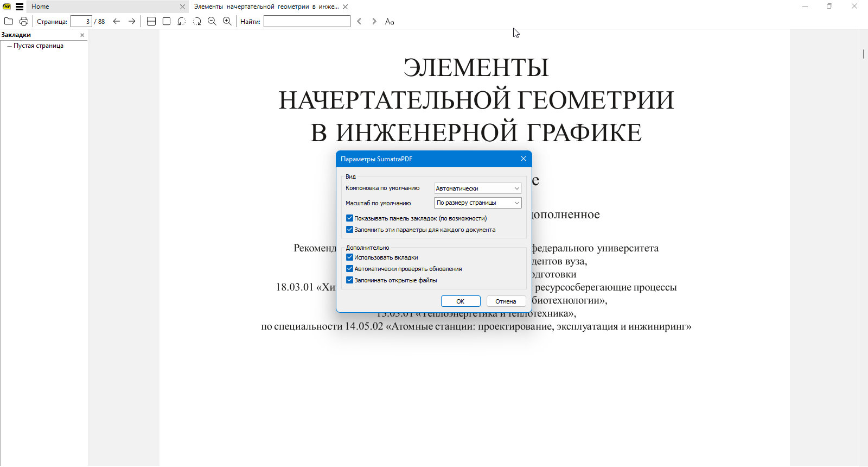Image resolution: width=868 pixels, height=467 pixels.
Task: Select single page layout icon
Action: click(167, 21)
